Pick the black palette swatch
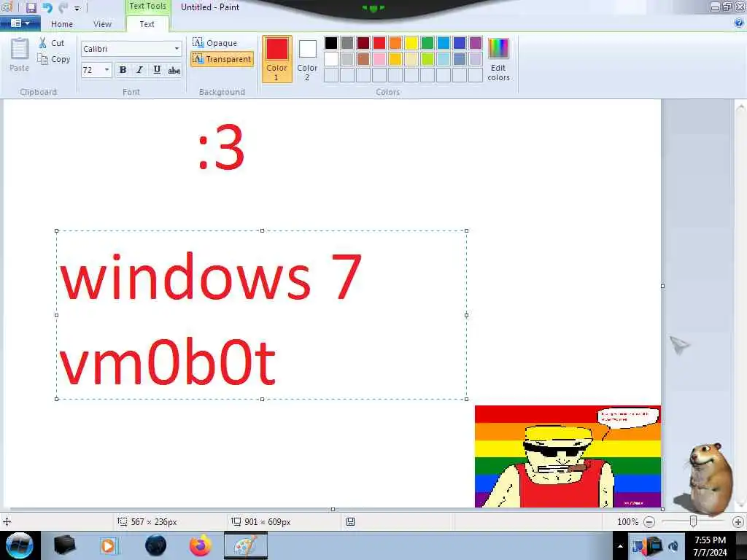The width and height of the screenshot is (747, 560). pyautogui.click(x=331, y=43)
